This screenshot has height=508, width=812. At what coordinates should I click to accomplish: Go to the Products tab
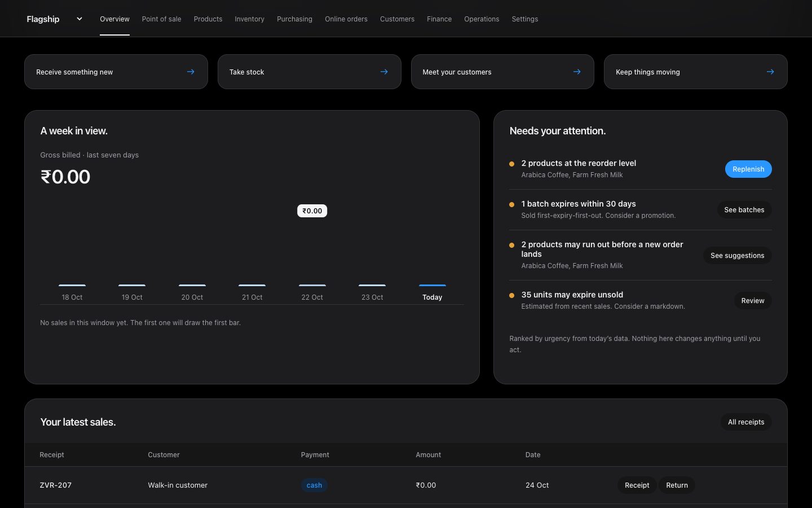(208, 19)
